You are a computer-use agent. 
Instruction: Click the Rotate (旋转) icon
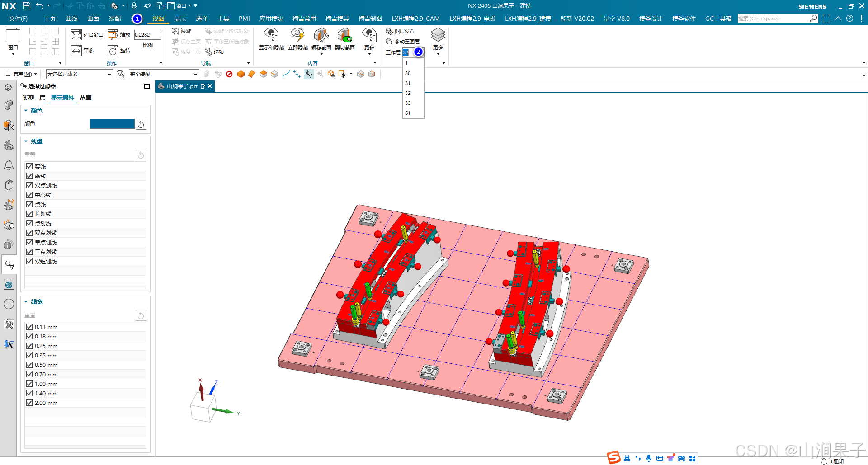[x=113, y=51]
